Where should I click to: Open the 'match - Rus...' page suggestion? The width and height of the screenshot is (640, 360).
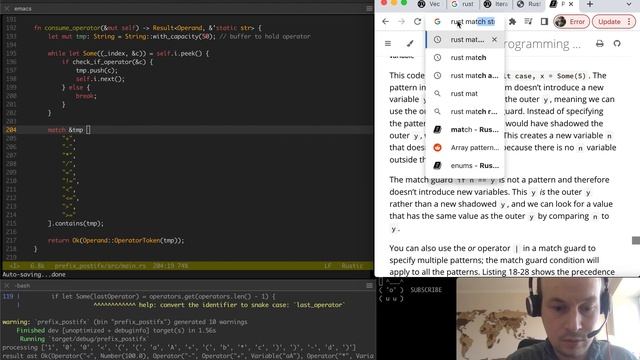point(464,129)
